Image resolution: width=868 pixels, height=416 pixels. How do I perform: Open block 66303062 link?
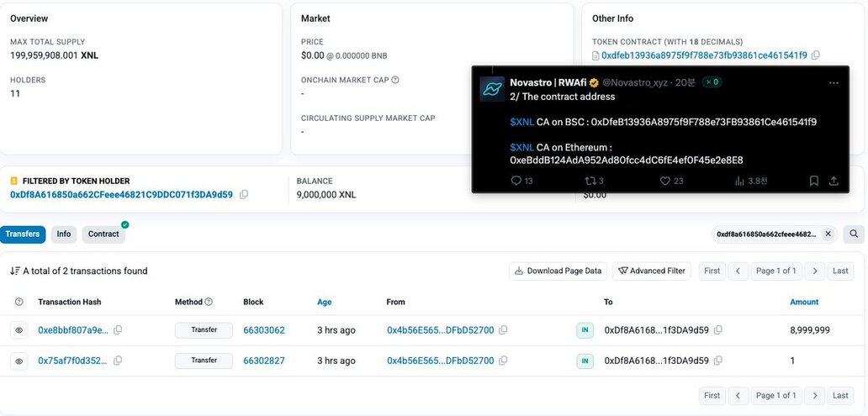click(264, 330)
